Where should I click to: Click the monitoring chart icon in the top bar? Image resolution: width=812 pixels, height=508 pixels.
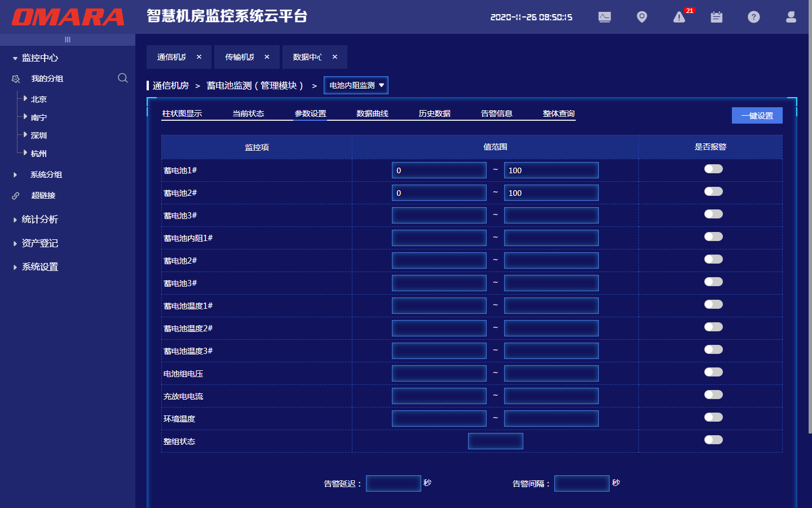[x=604, y=17]
